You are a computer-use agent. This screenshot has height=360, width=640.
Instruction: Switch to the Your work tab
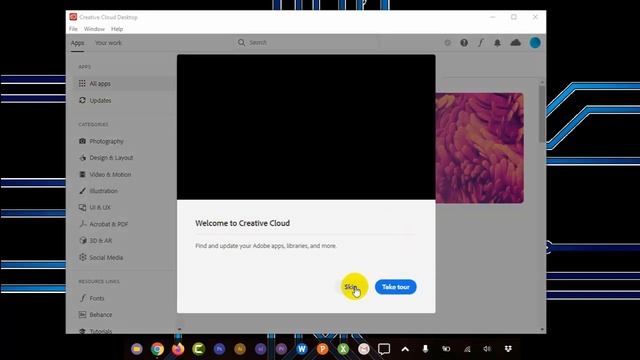(x=108, y=43)
